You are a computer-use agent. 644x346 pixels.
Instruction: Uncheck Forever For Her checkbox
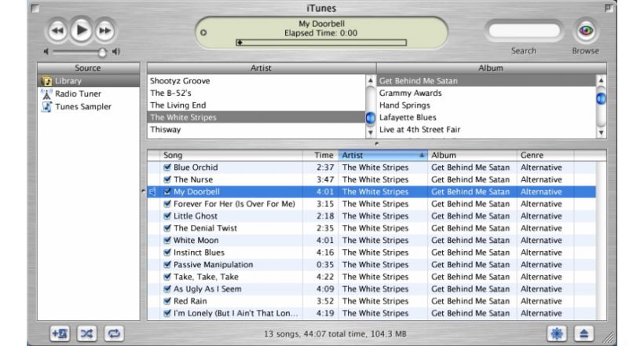(167, 204)
